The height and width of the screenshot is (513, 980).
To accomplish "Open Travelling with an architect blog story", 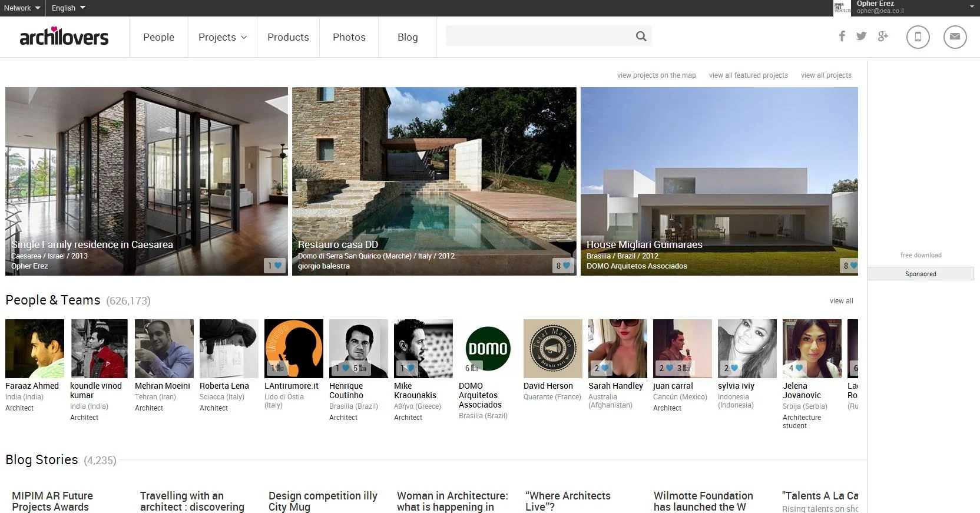I will pos(192,501).
